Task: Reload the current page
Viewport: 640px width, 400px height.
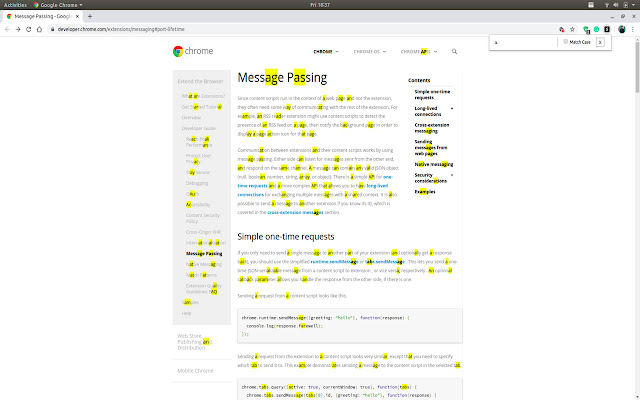Action: pyautogui.click(x=29, y=29)
